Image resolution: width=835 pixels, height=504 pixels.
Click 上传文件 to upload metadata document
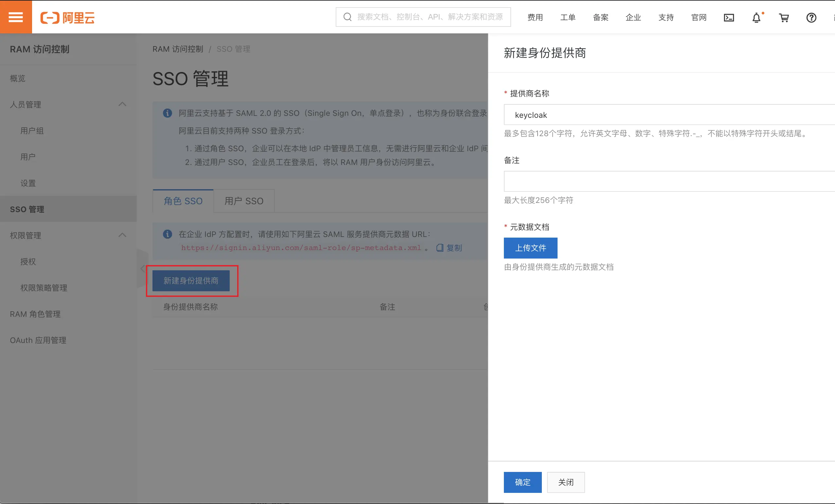tap(530, 248)
